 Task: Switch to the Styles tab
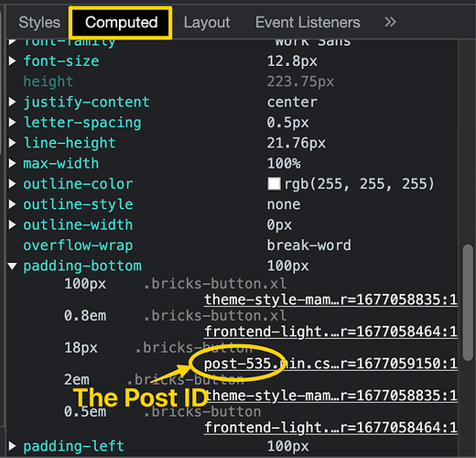pos(39,23)
